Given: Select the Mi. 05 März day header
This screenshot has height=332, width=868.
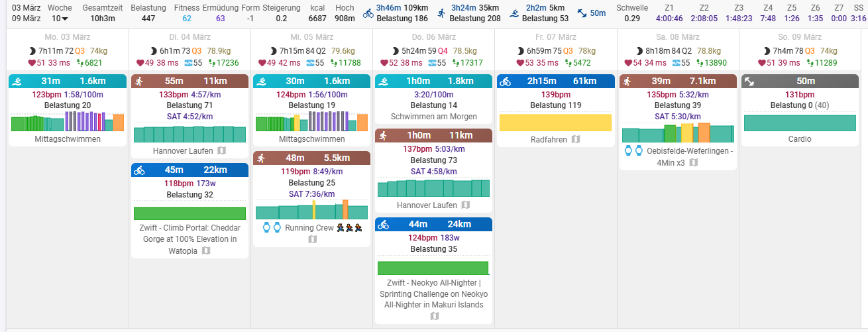Looking at the screenshot, I should pyautogui.click(x=310, y=37).
